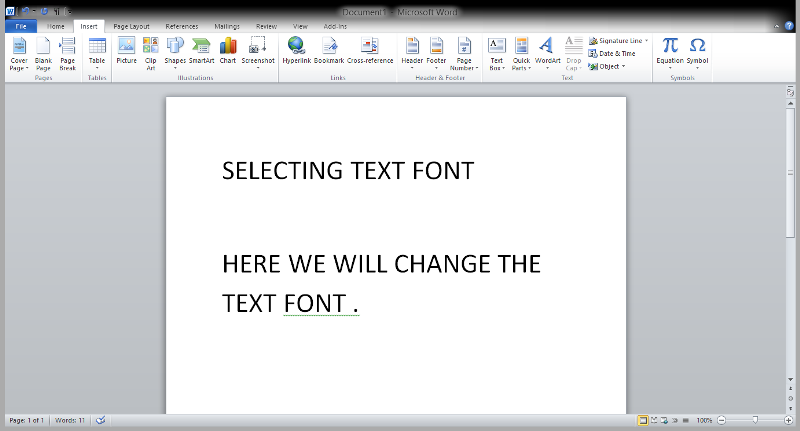The height and width of the screenshot is (431, 800).
Task: Open the View tab
Action: pyautogui.click(x=300, y=26)
